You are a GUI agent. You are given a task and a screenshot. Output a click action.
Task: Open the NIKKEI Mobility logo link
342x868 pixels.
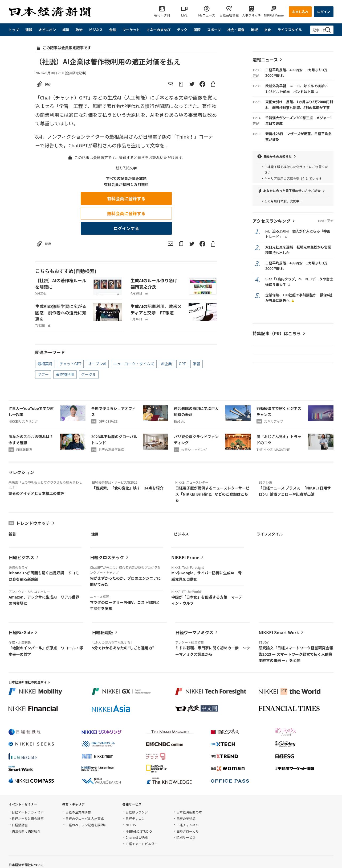35,691
